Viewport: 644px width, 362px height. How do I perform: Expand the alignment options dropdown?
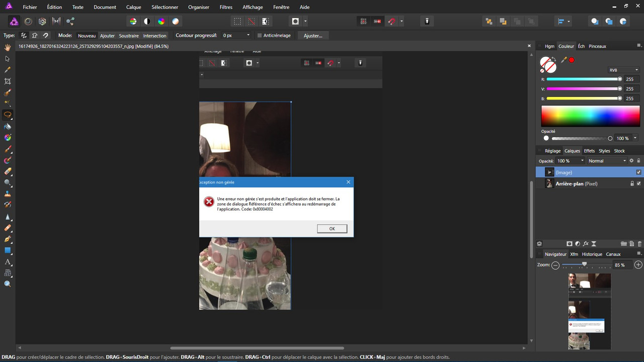(569, 21)
